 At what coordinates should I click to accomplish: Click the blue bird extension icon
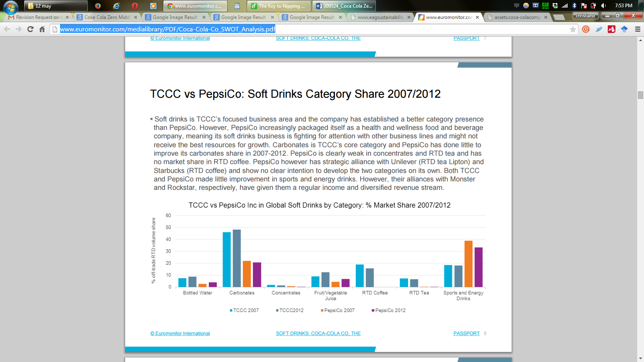599,29
